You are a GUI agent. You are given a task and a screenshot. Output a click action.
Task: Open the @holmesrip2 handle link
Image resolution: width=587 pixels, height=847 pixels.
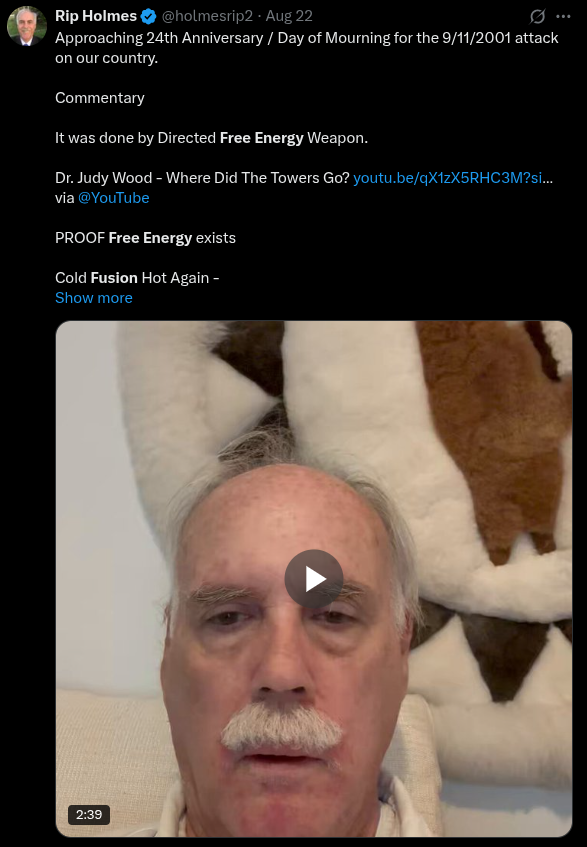[x=207, y=16]
